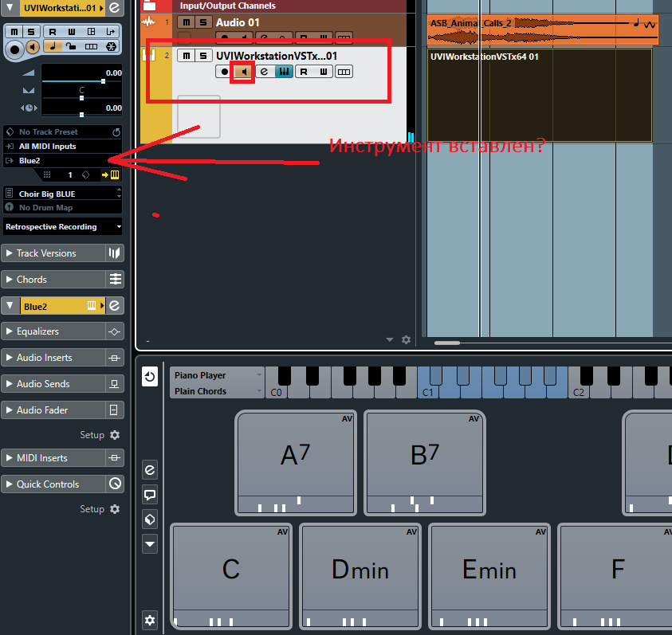Screen dimensions: 672x635
Task: Open channel settings from the Inspector header
Action: click(115, 8)
